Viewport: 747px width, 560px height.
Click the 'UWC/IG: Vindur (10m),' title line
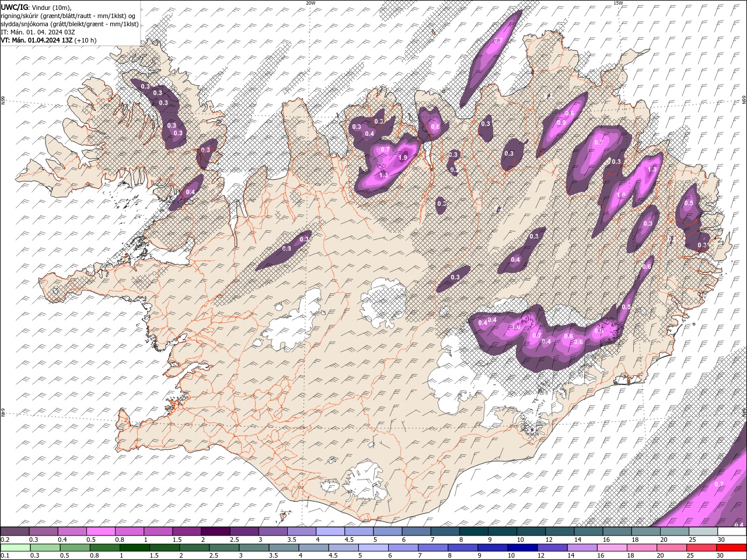click(x=36, y=7)
